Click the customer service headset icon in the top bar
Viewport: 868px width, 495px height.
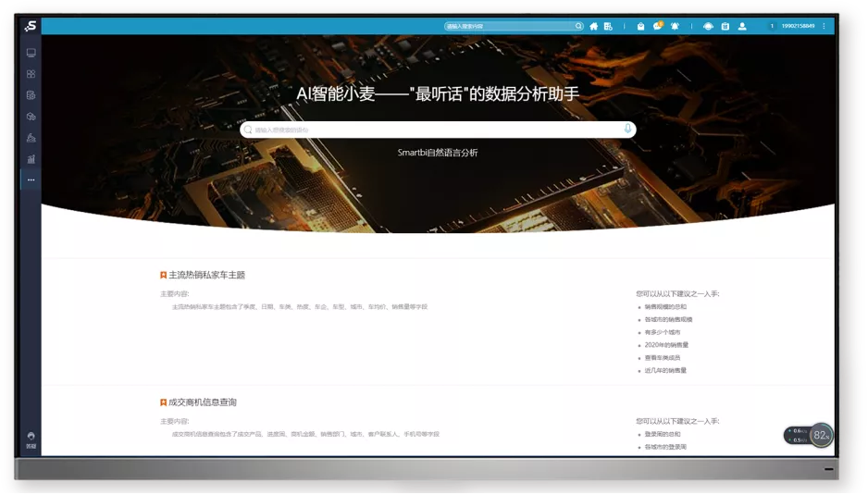708,26
